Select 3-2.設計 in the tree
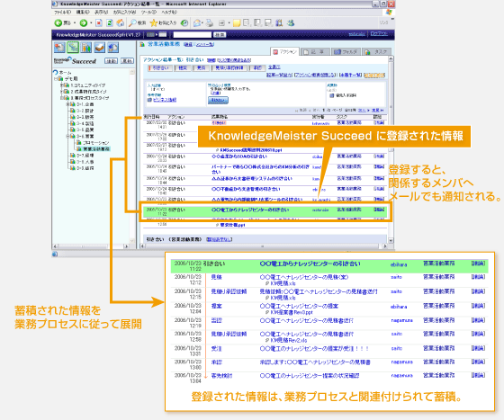 (x=85, y=111)
